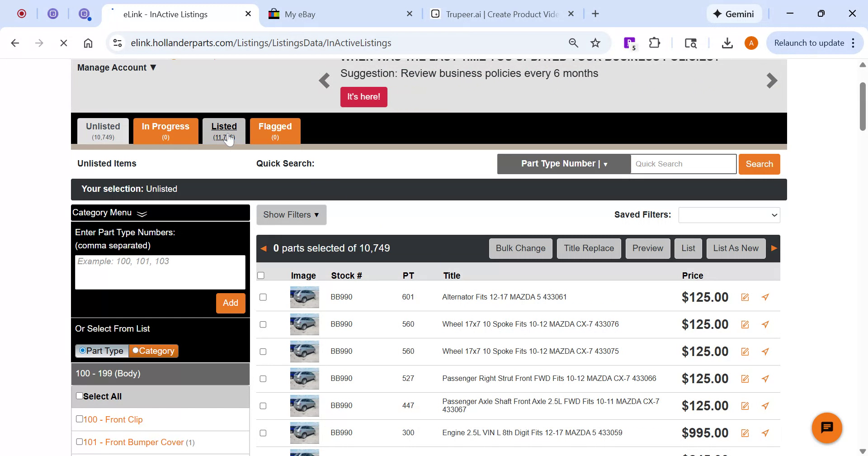The height and width of the screenshot is (456, 868).
Task: Open the browser Extensions puzzle icon
Action: [x=654, y=43]
